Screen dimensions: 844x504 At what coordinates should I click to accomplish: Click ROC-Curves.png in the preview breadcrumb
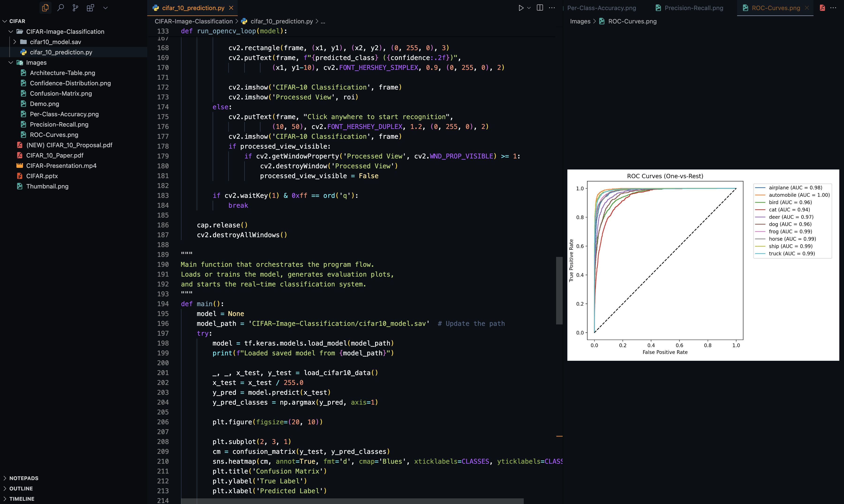632,21
